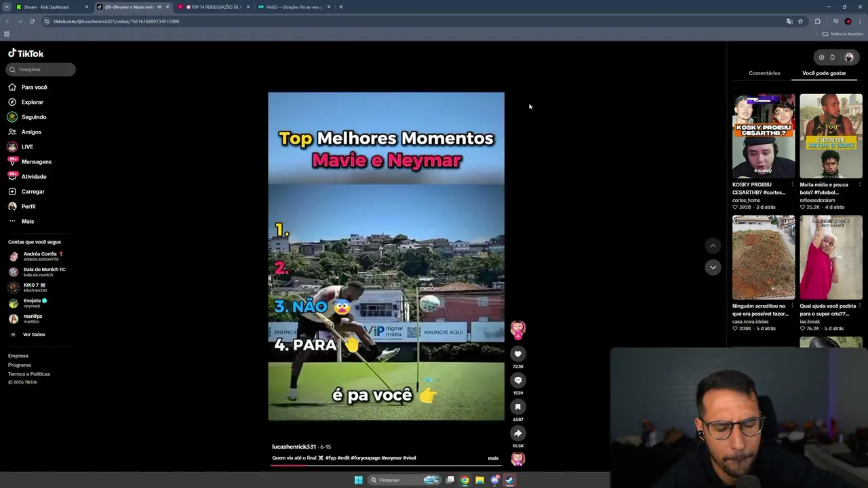The image size is (868, 488).
Task: Open File Explorer from the taskbar
Action: [x=479, y=480]
